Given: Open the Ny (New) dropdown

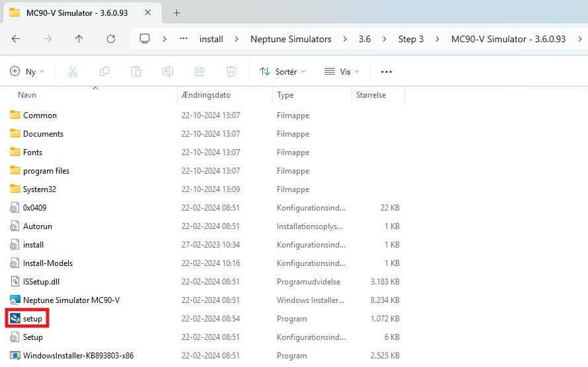Looking at the screenshot, I should pos(28,71).
